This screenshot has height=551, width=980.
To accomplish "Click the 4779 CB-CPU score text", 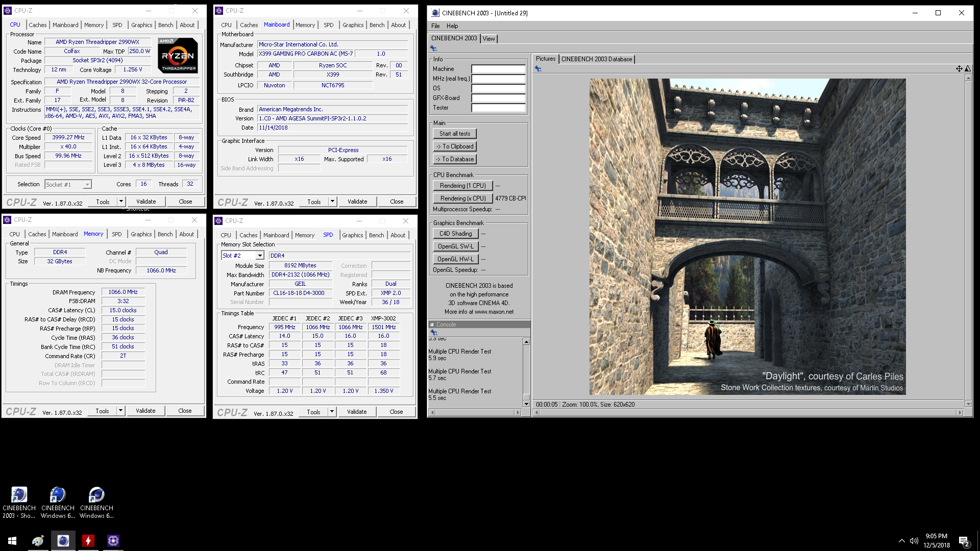I will pos(510,198).
